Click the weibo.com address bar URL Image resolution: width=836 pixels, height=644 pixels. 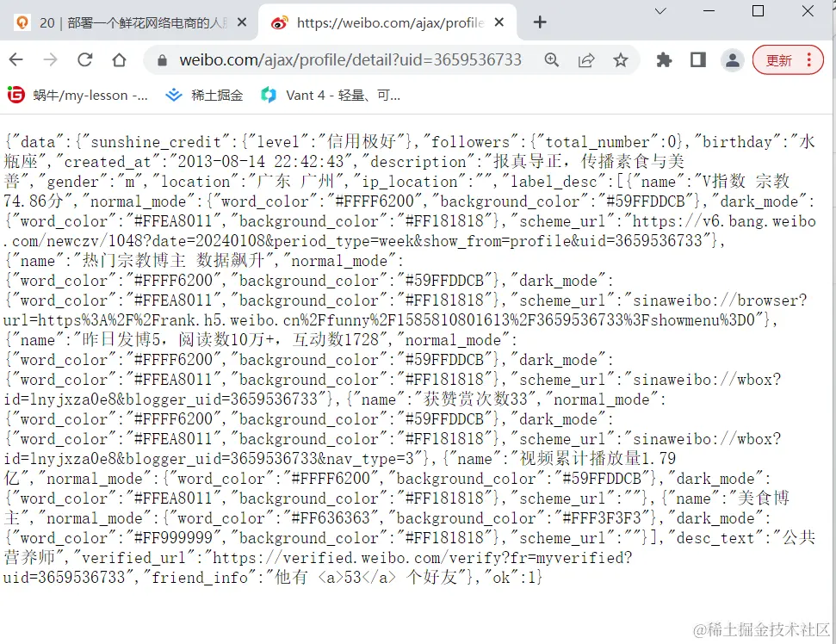(350, 59)
